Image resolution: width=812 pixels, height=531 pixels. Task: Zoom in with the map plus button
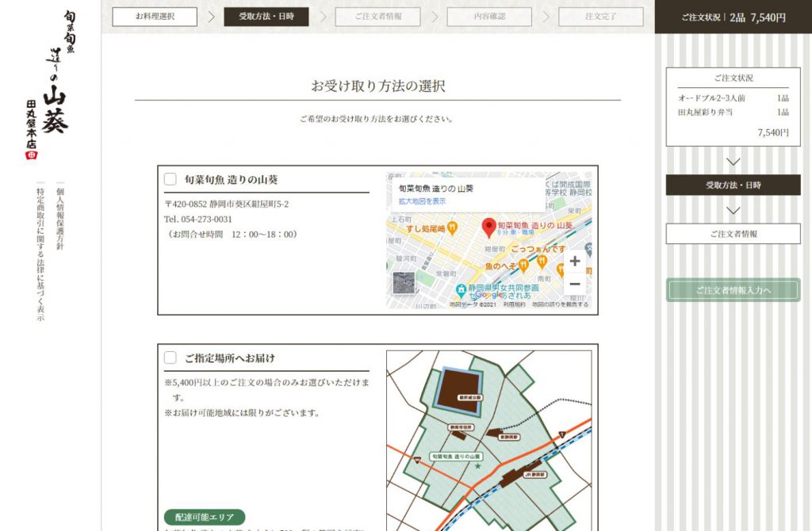[575, 261]
